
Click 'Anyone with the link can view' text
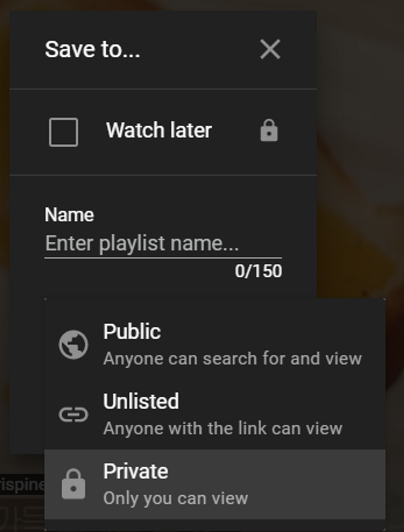pyautogui.click(x=223, y=428)
